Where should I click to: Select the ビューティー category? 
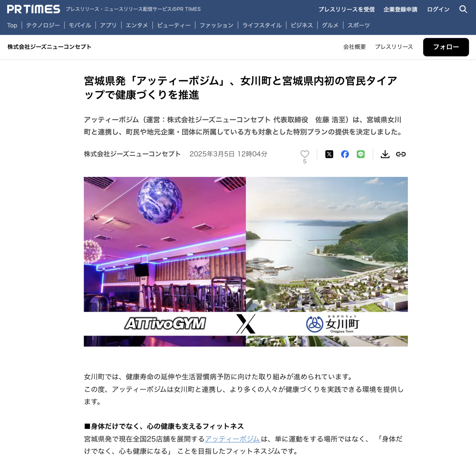pos(174,25)
